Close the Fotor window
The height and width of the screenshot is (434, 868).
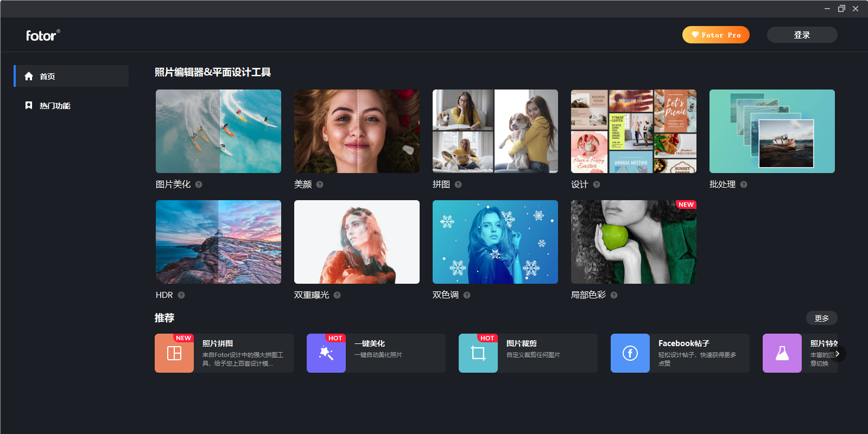pos(856,9)
